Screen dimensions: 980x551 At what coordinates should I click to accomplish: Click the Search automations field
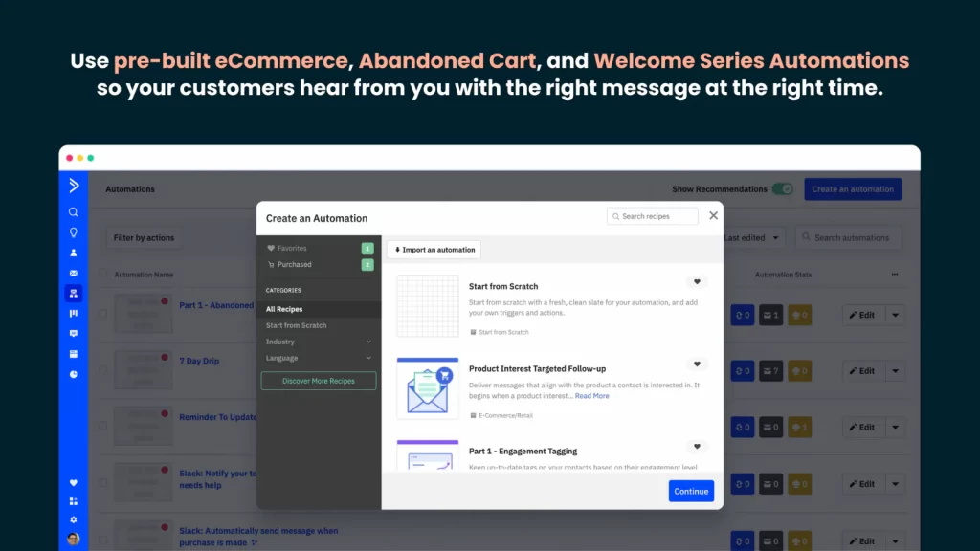849,237
